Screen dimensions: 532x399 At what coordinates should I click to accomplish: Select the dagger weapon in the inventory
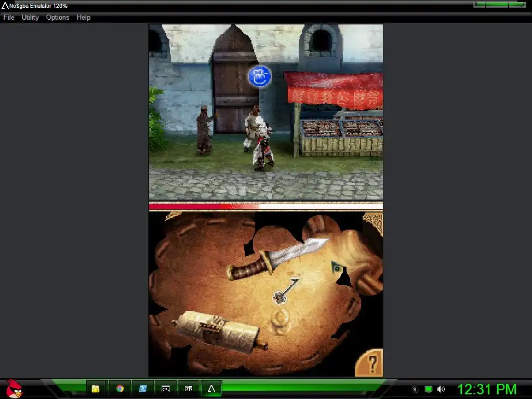coord(276,259)
